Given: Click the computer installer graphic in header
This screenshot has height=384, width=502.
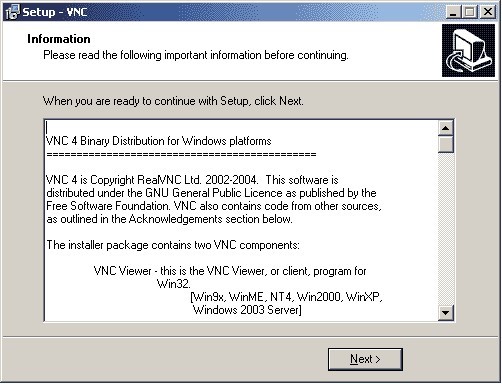Looking at the screenshot, I should (x=468, y=50).
